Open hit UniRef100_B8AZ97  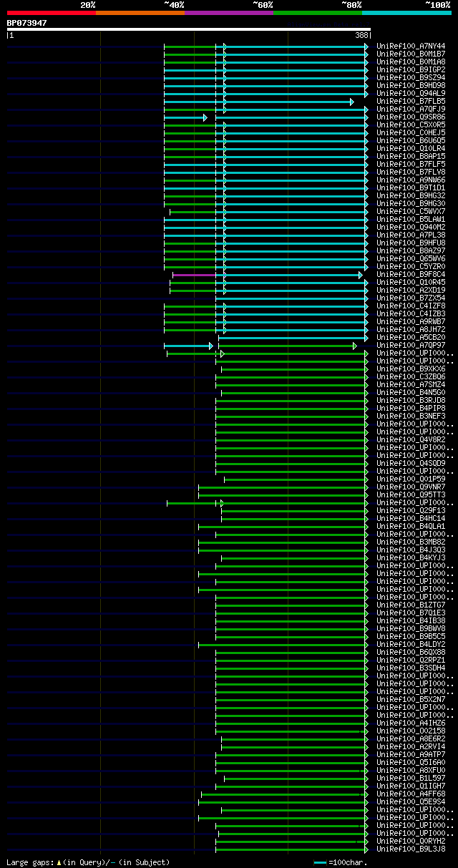[411, 250]
